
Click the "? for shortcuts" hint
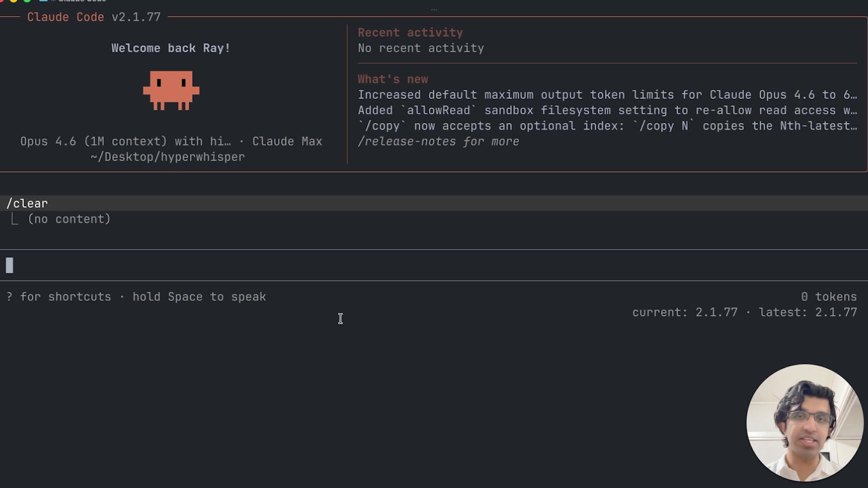pos(59,297)
